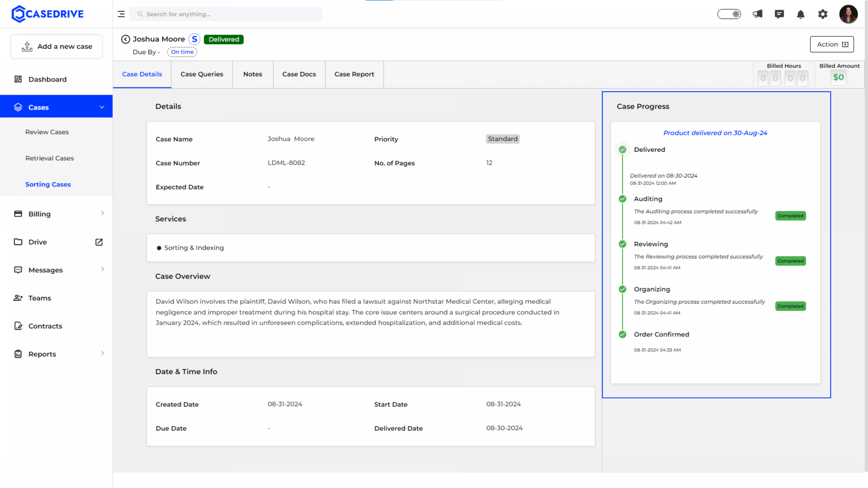Switch to the Case Queries tab
868x488 pixels.
[x=202, y=74]
